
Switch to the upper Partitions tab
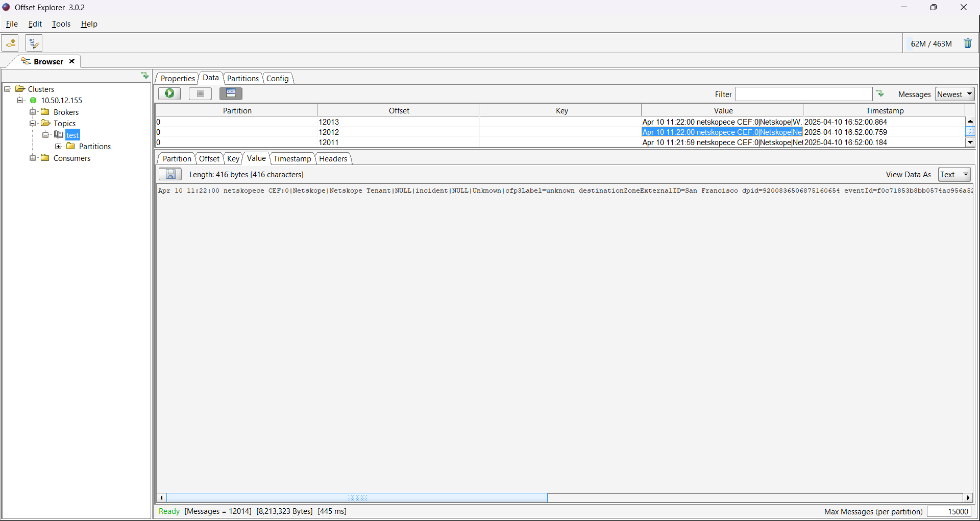[x=243, y=78]
